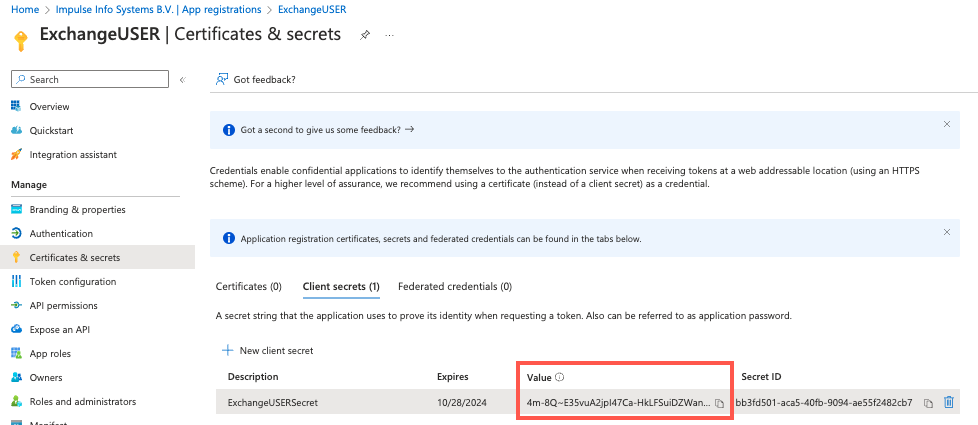Viewport: 978px width, 425px height.
Task: Open the Integration assistant page
Action: [x=73, y=154]
